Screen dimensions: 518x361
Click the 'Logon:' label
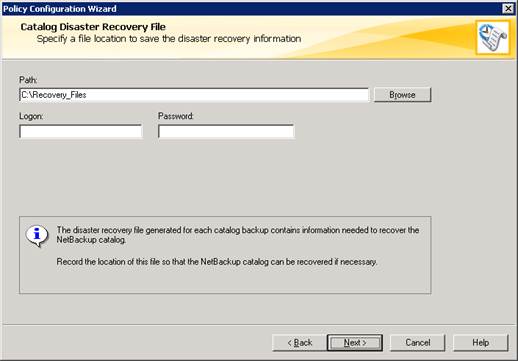31,116
